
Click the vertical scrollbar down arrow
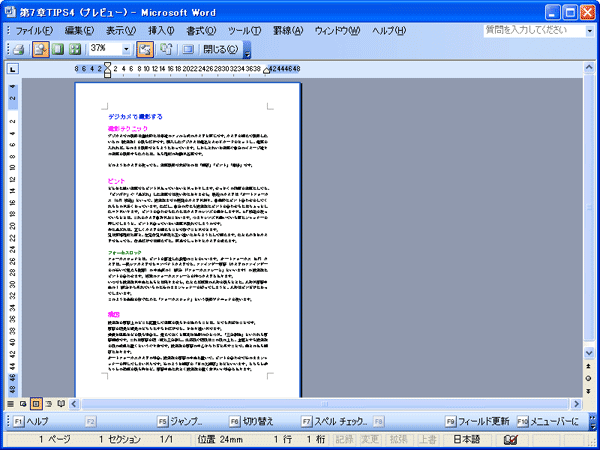coord(589,352)
